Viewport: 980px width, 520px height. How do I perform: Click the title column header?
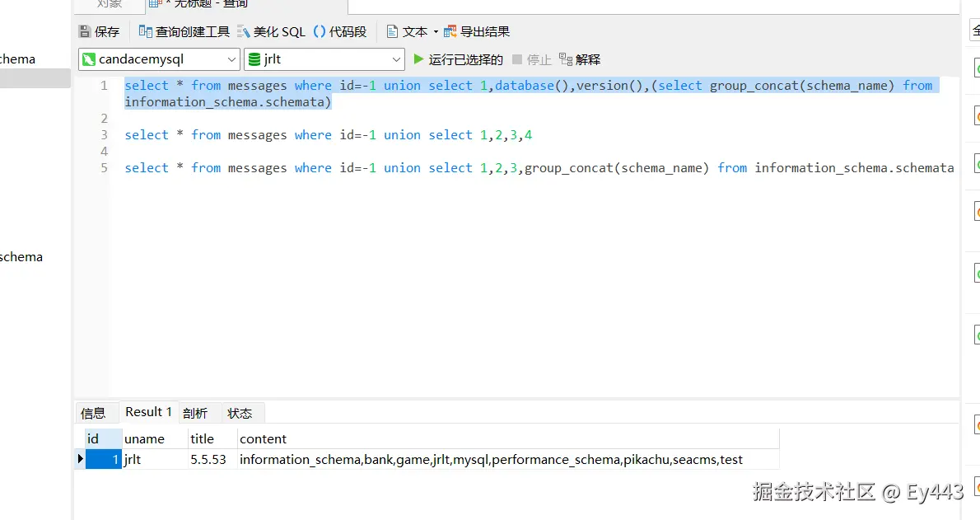tap(212, 438)
